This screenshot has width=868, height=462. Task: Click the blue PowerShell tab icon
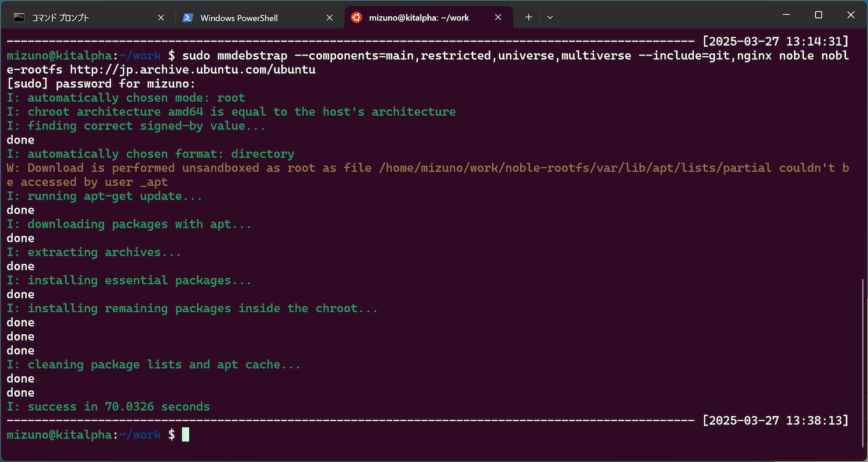point(187,18)
